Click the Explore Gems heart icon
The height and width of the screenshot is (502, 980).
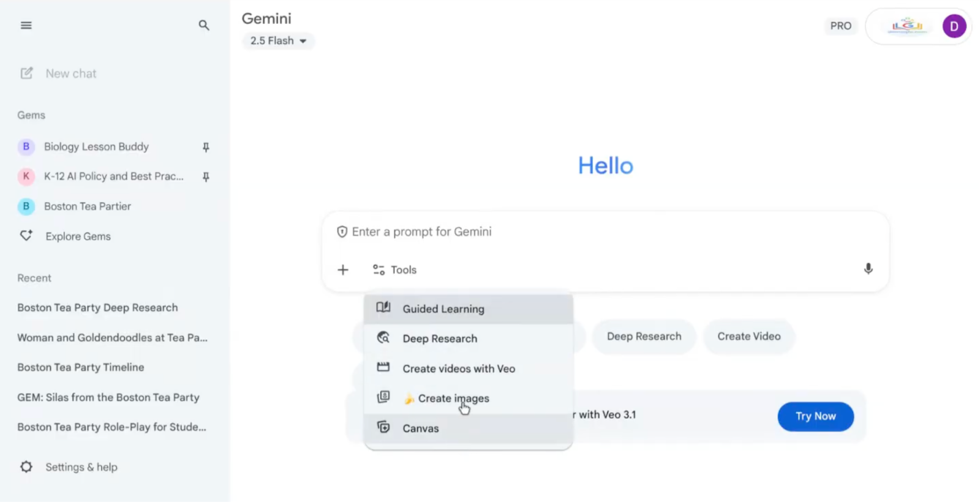pos(26,236)
